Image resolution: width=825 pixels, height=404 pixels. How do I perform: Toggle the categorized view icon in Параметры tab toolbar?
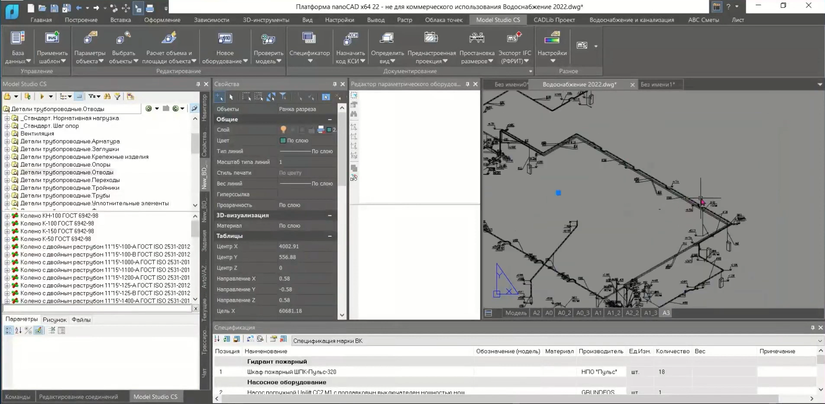point(8,330)
